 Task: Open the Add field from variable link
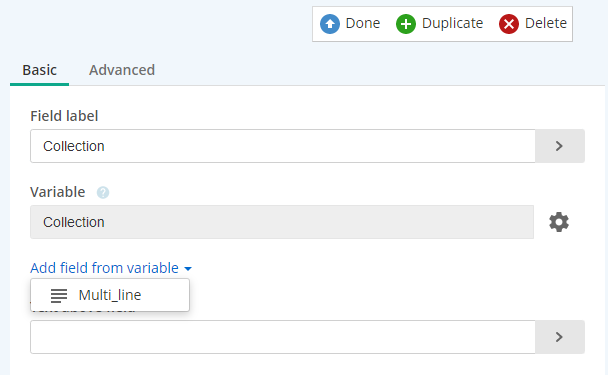[x=104, y=268]
